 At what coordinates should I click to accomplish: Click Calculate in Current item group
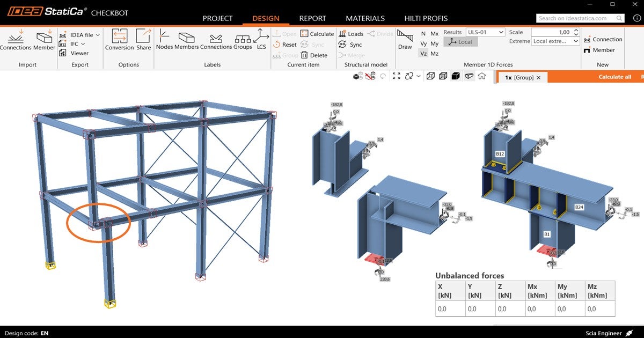click(317, 34)
